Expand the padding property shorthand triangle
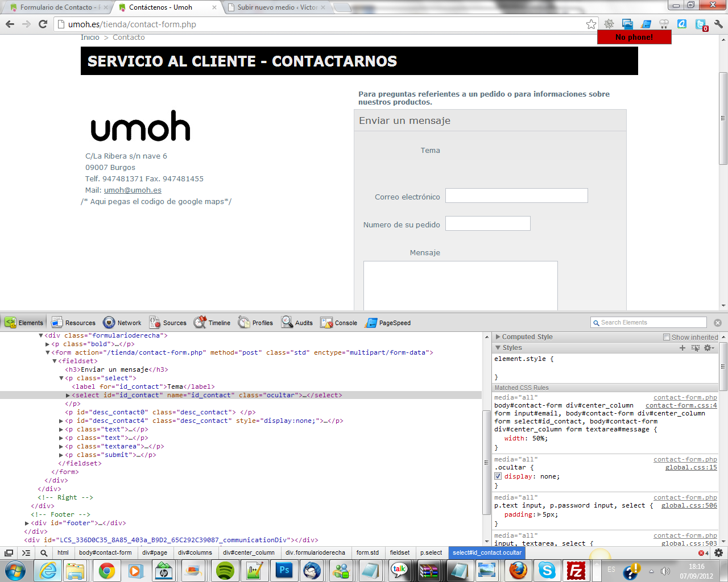The height and width of the screenshot is (582, 728). pos(539,514)
